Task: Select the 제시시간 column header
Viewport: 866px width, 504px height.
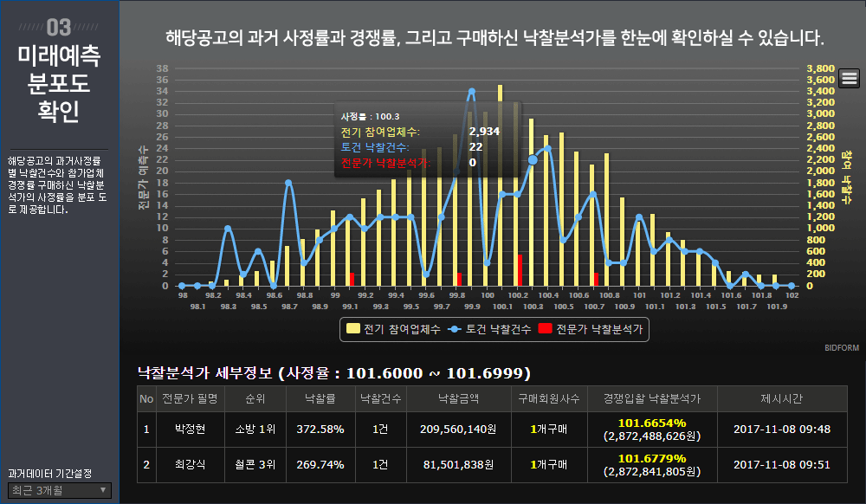Action: (781, 398)
